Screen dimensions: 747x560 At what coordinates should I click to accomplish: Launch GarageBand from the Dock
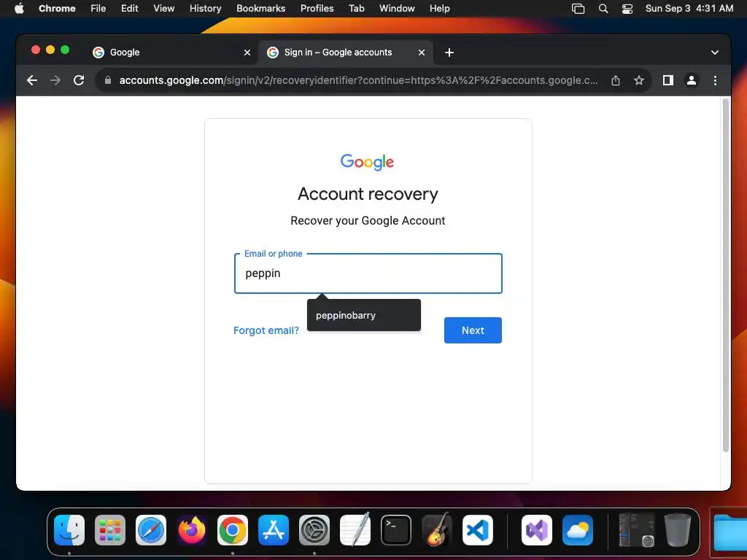[x=437, y=529]
